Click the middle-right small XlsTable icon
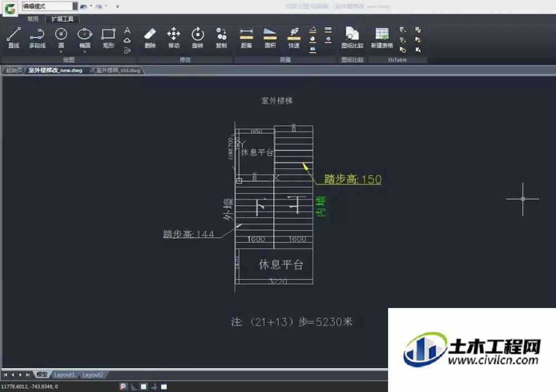 coord(419,39)
